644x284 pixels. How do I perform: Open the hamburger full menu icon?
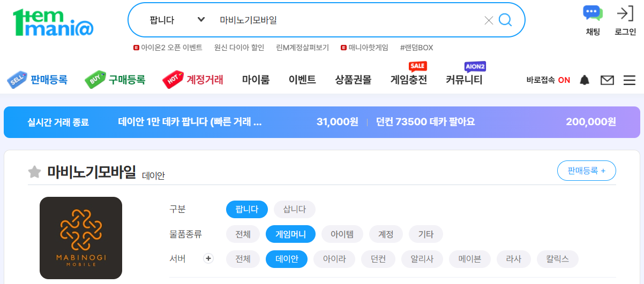tap(629, 80)
